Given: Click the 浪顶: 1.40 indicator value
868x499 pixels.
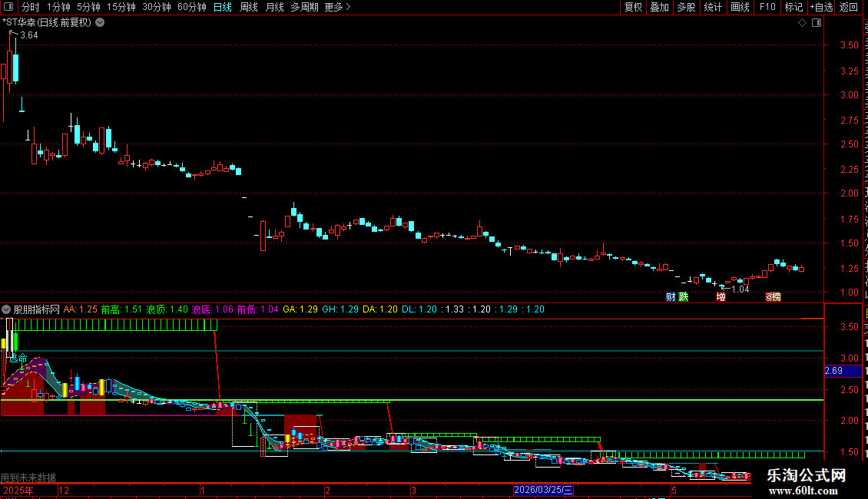Looking at the screenshot, I should pyautogui.click(x=167, y=309).
